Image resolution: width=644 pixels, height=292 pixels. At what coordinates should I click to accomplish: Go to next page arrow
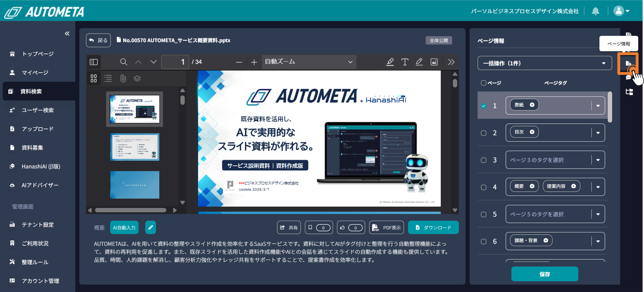click(154, 62)
